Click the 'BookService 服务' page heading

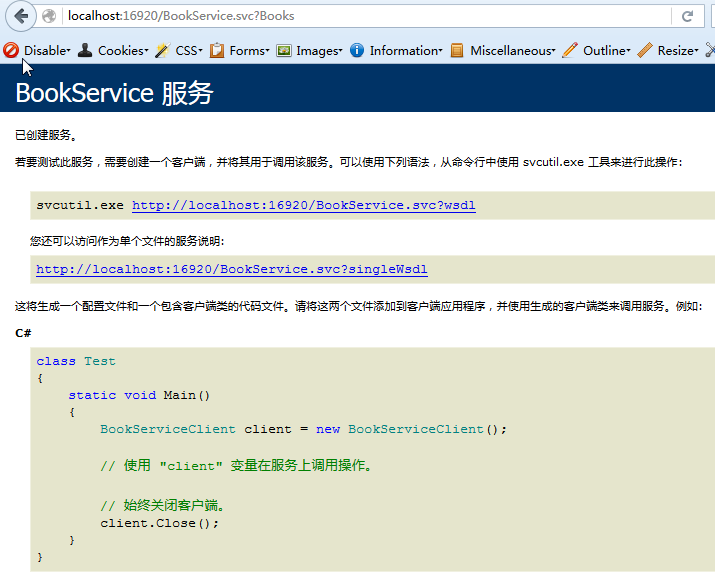tap(114, 93)
